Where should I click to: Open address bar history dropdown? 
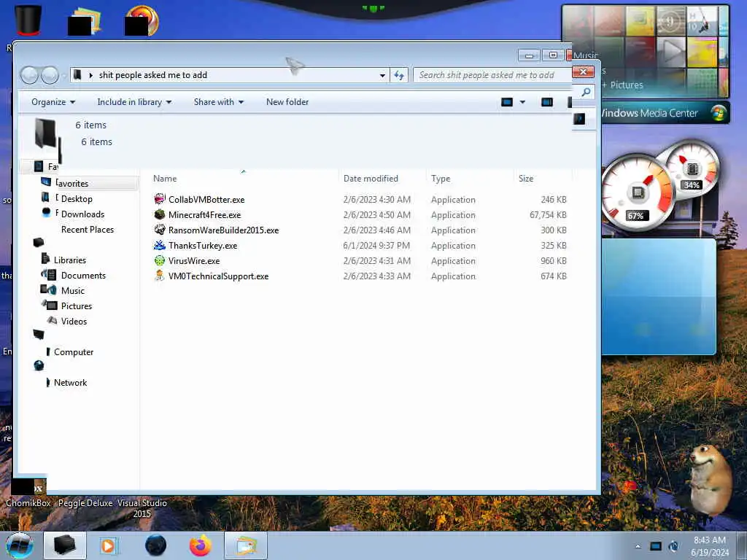click(x=382, y=75)
